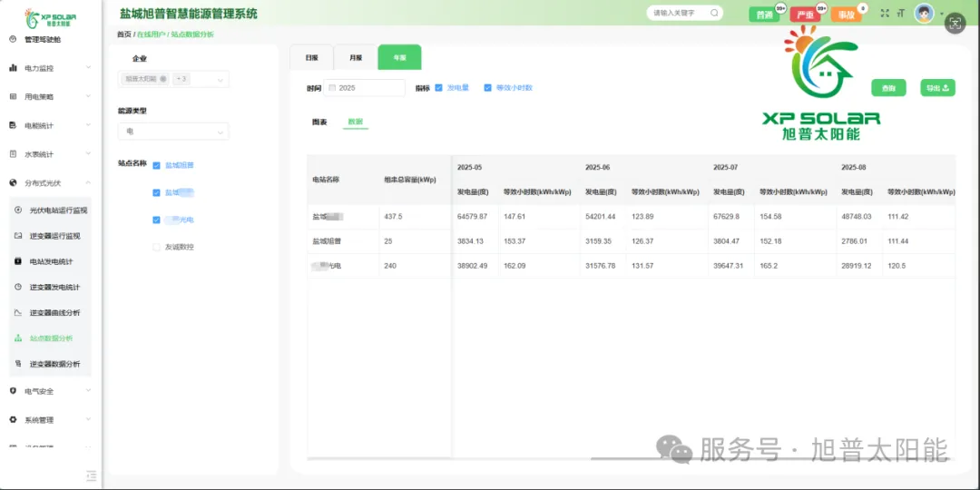This screenshot has width=980, height=490.
Task: Click the font size icon in header
Action: pyautogui.click(x=900, y=14)
